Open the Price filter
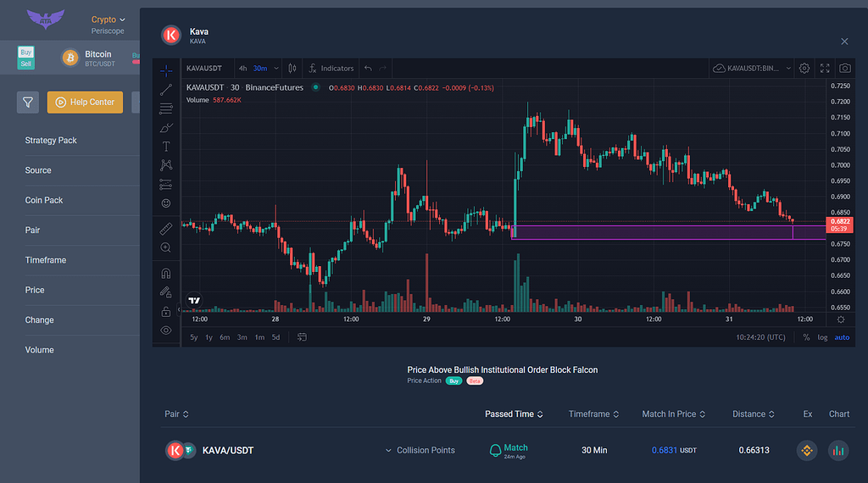Viewport: 868px width, 483px height. click(x=34, y=290)
